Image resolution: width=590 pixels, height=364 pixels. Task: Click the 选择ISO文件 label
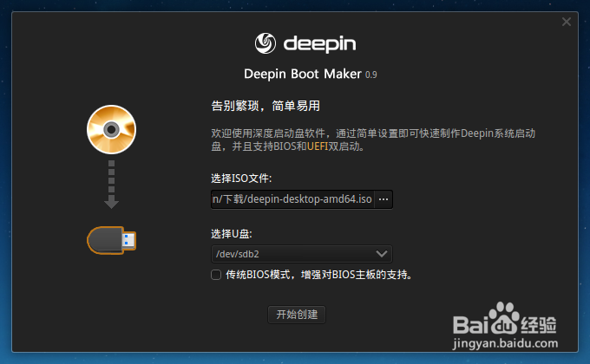point(241,179)
